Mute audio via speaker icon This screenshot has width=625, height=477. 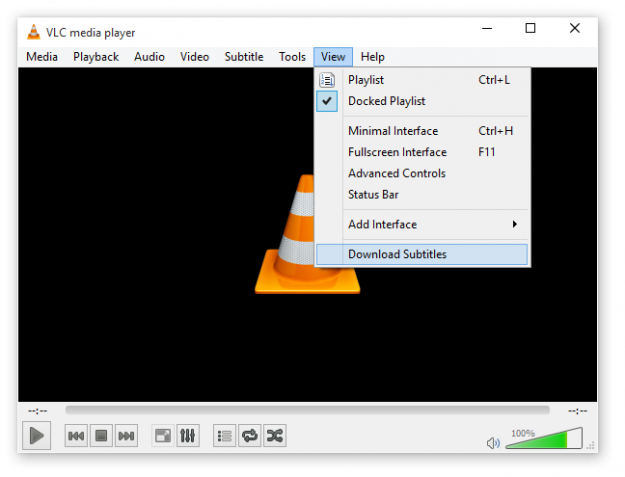coord(493,443)
